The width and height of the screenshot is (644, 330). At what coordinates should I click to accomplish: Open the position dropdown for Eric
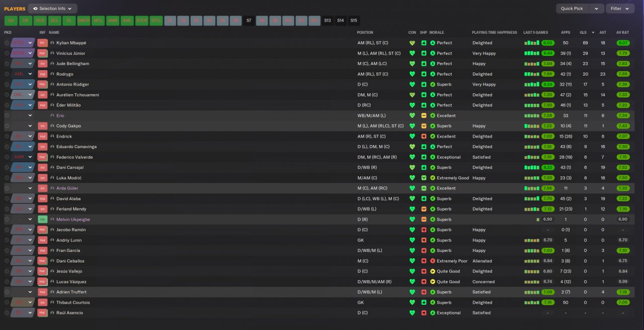[23, 116]
